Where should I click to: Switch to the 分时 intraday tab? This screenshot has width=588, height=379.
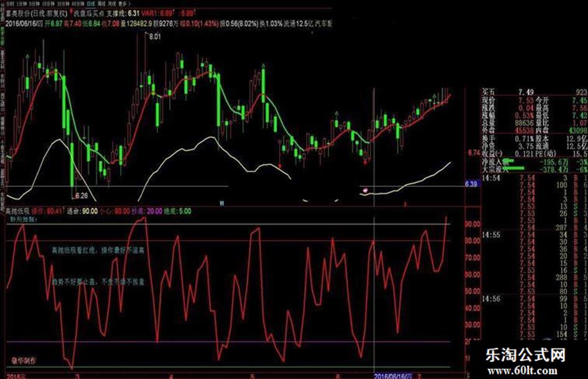click(x=10, y=3)
